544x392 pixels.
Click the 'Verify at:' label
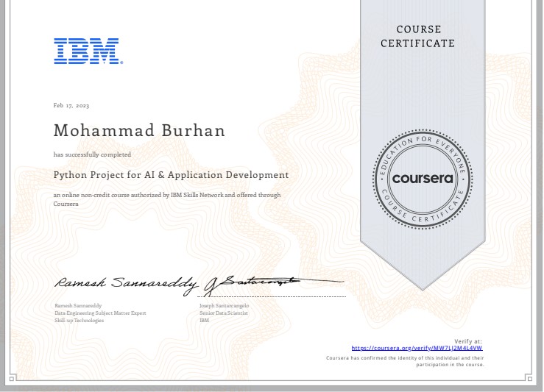(x=468, y=341)
